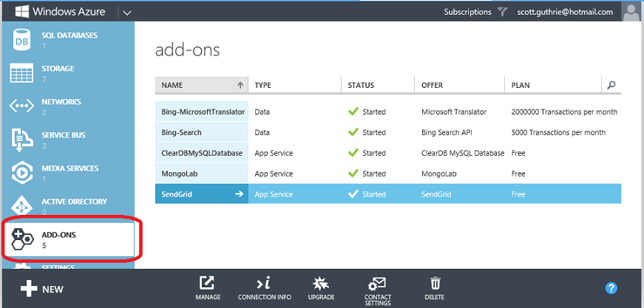
Task: Click the Microsoft Translator offer cell
Action: click(x=454, y=112)
